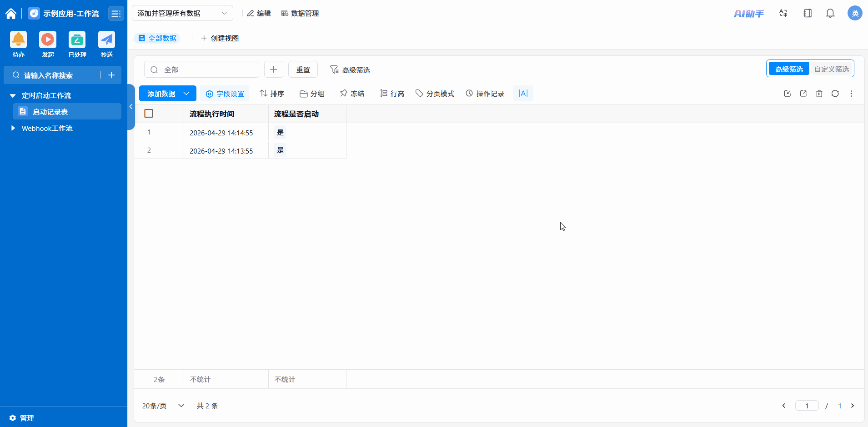
Task: Open 分页模式 pagination mode
Action: [x=435, y=94]
